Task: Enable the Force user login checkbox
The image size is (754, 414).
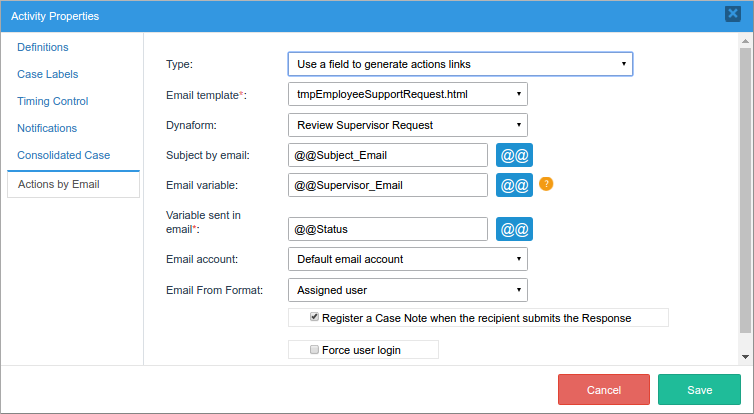Action: pyautogui.click(x=315, y=350)
